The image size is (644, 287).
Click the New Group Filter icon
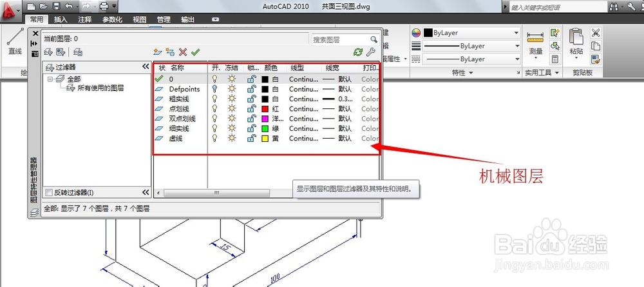coord(61,52)
